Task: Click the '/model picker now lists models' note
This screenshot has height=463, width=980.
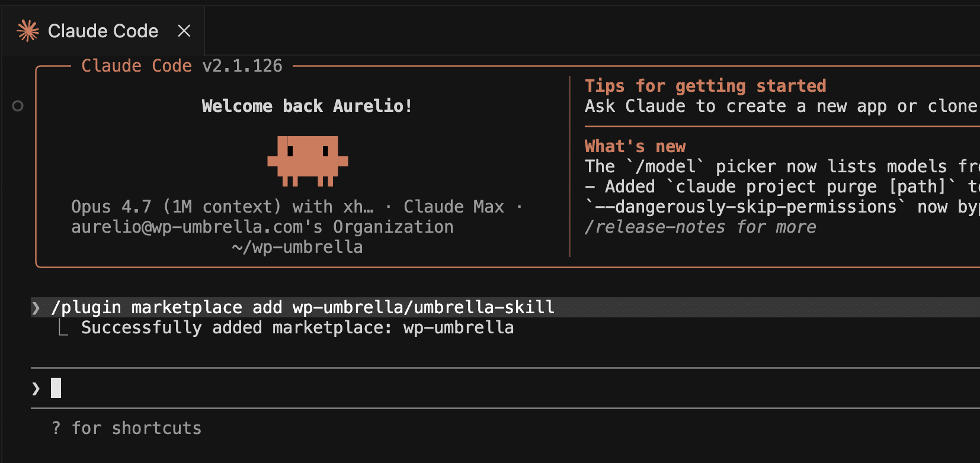Action: (x=782, y=166)
